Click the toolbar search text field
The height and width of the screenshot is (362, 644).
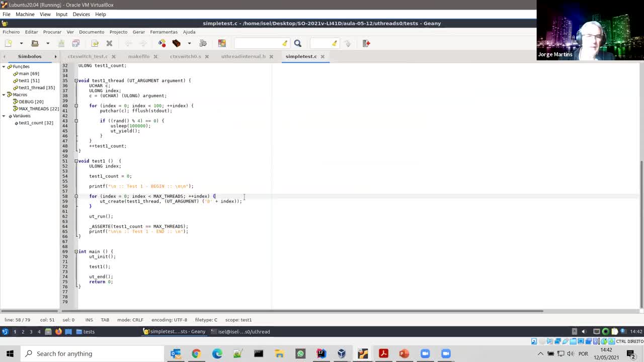(257, 43)
